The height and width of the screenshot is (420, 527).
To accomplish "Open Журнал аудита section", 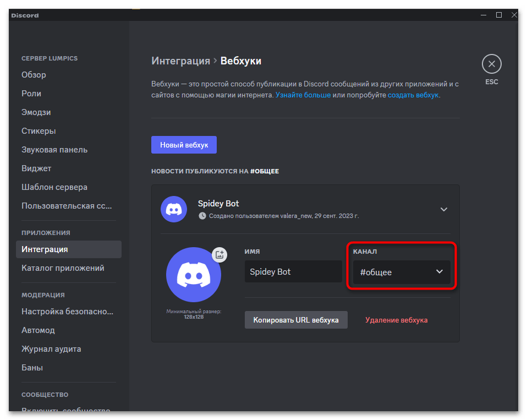I will click(69, 349).
